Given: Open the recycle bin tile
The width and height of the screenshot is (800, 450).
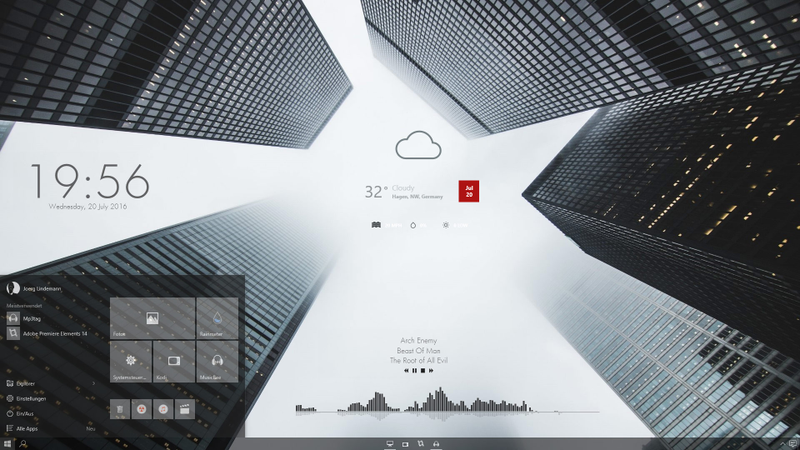Looking at the screenshot, I should [120, 409].
